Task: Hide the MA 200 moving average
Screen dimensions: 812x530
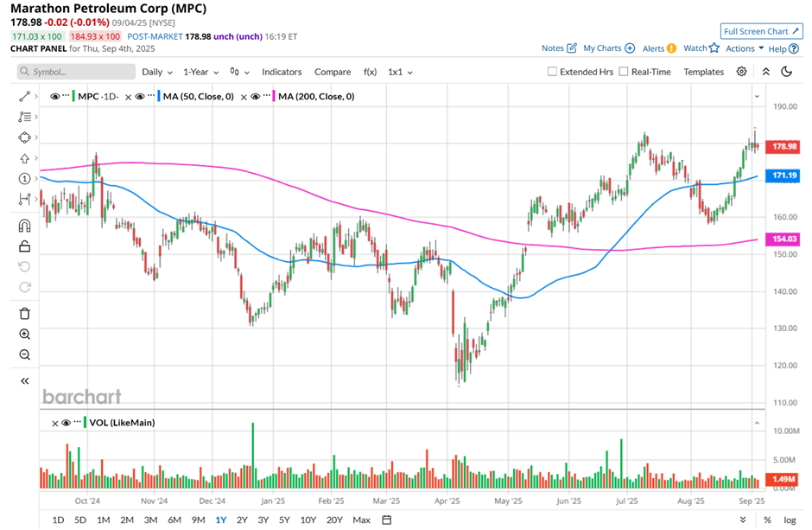Action: tap(256, 96)
